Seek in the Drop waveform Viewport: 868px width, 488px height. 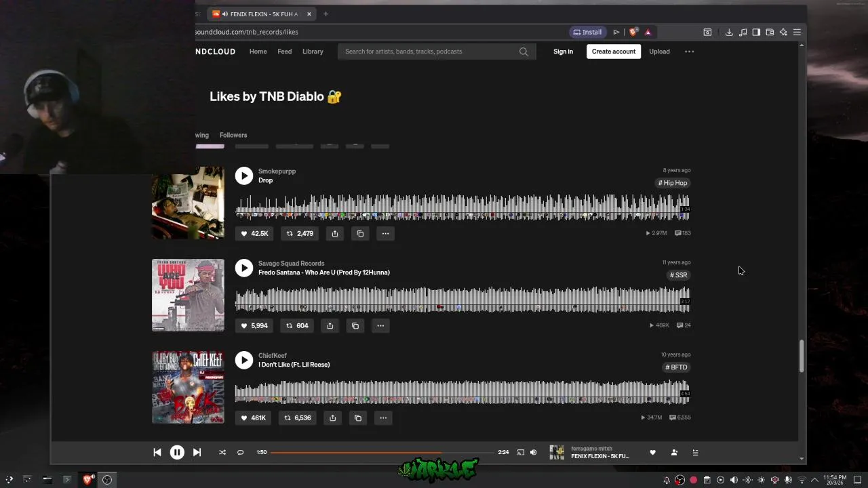(x=462, y=207)
